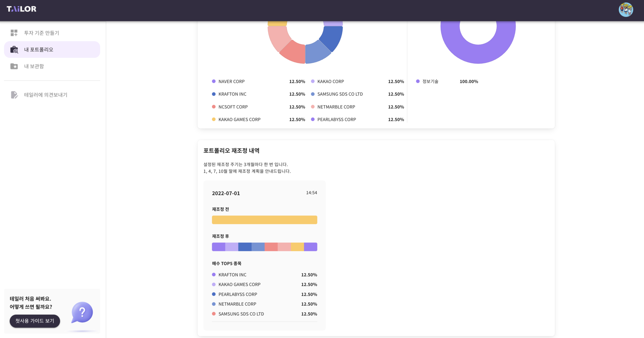Click the 내 보관함 folder star icon

(14, 66)
